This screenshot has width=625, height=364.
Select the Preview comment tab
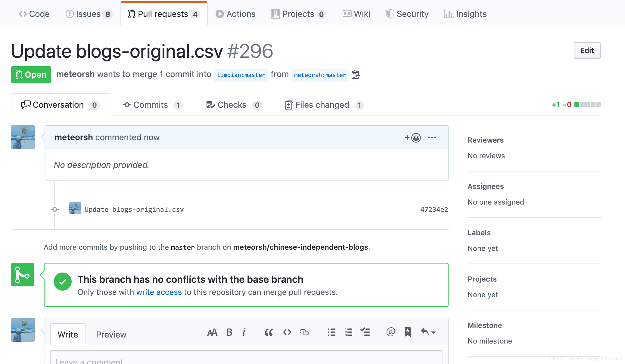coord(111,335)
